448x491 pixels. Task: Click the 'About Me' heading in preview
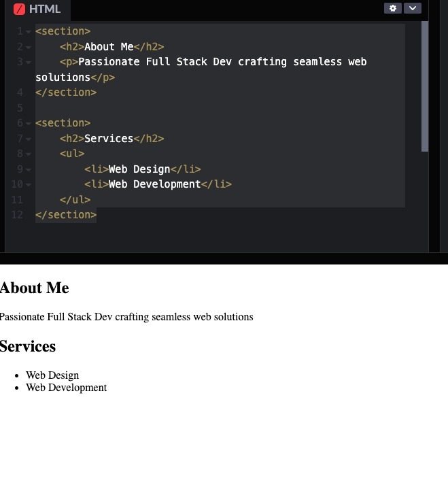click(35, 288)
